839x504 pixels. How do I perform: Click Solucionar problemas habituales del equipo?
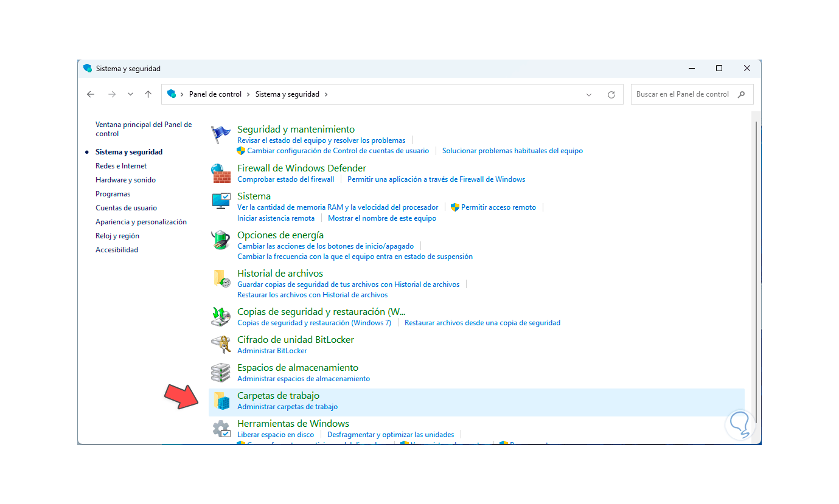(512, 151)
